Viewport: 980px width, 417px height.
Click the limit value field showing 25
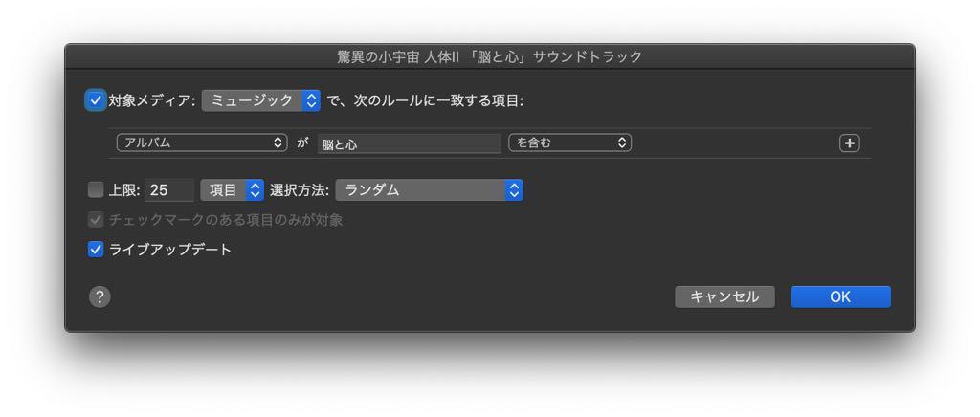pos(169,190)
